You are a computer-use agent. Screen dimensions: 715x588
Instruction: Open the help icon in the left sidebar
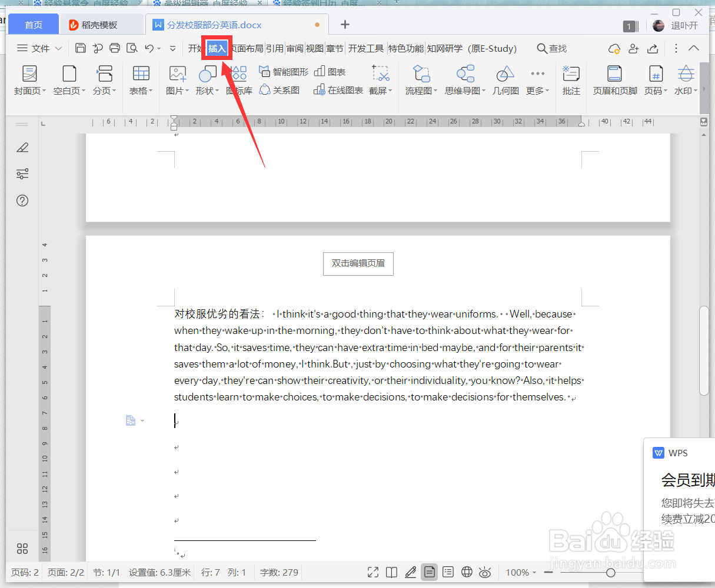click(22, 201)
